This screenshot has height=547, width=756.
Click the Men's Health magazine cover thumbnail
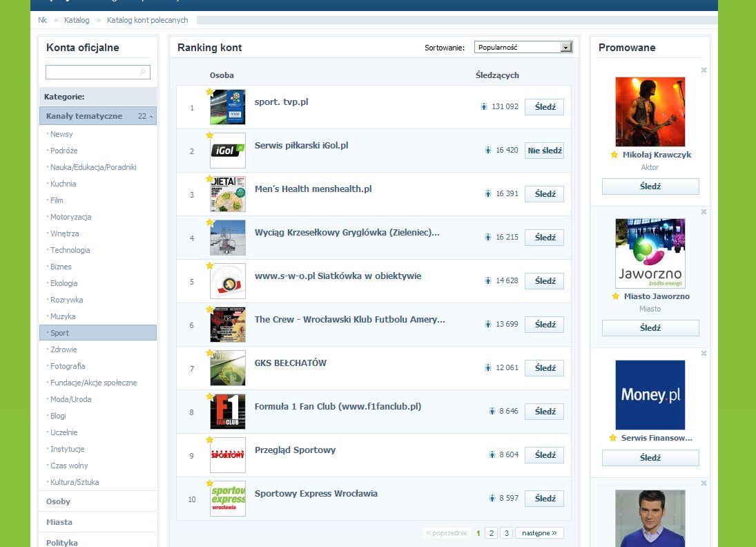pos(228,194)
